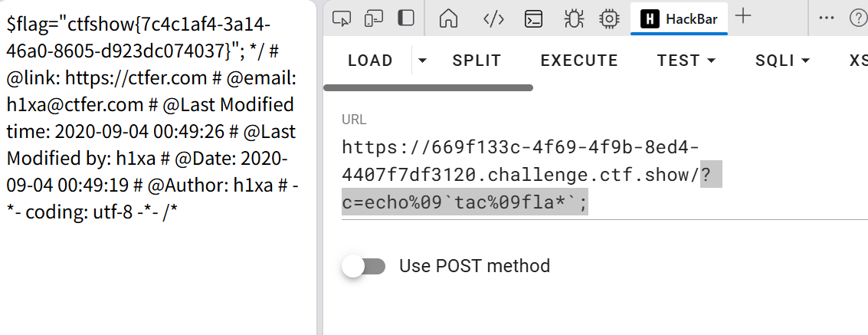The width and height of the screenshot is (868, 335).
Task: Open the customize DevTools three-dots menu
Action: (x=827, y=18)
